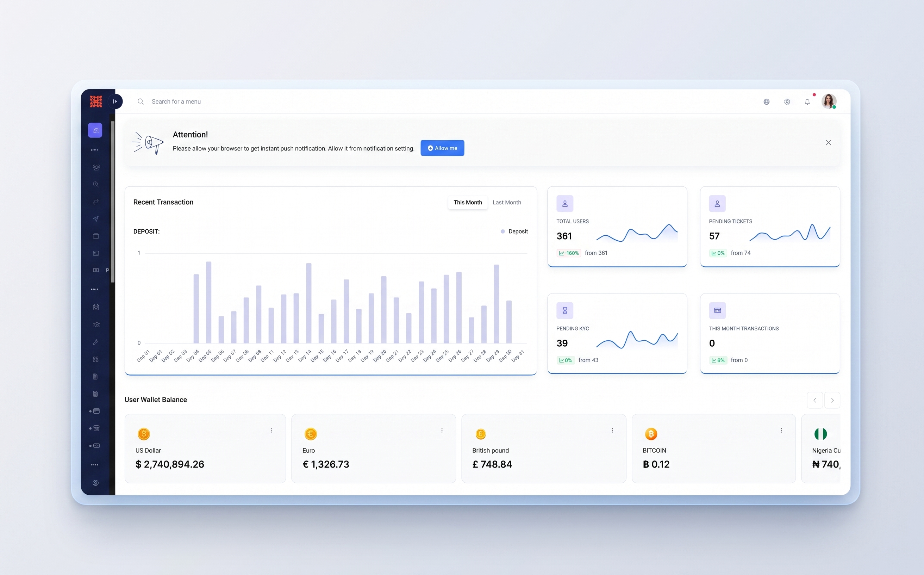Open the user profile circle icon at sidebar bottom
The width and height of the screenshot is (924, 575).
click(x=96, y=483)
